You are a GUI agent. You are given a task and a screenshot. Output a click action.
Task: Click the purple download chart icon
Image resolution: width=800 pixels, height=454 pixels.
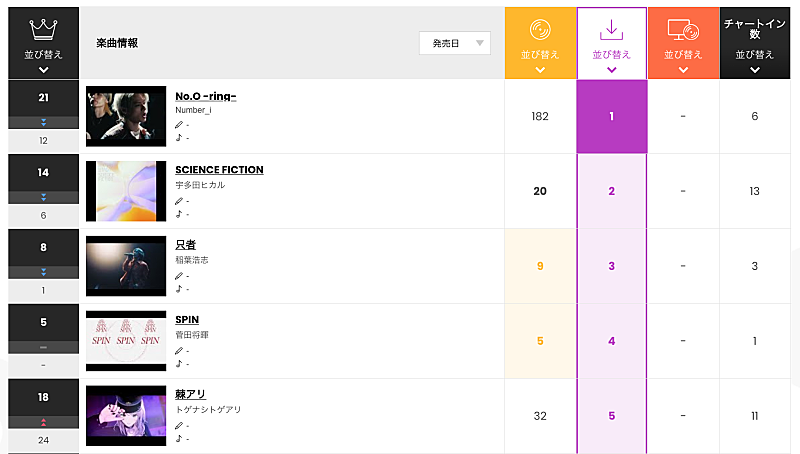click(x=611, y=30)
